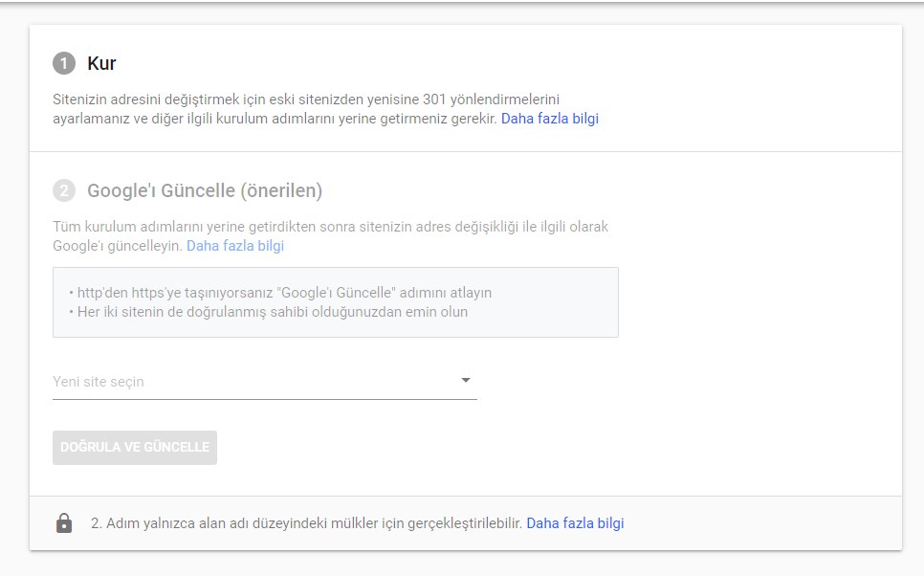Image resolution: width=924 pixels, height=576 pixels.
Task: Open the 'Yeni site seçin' placeholder field
Action: (265, 382)
